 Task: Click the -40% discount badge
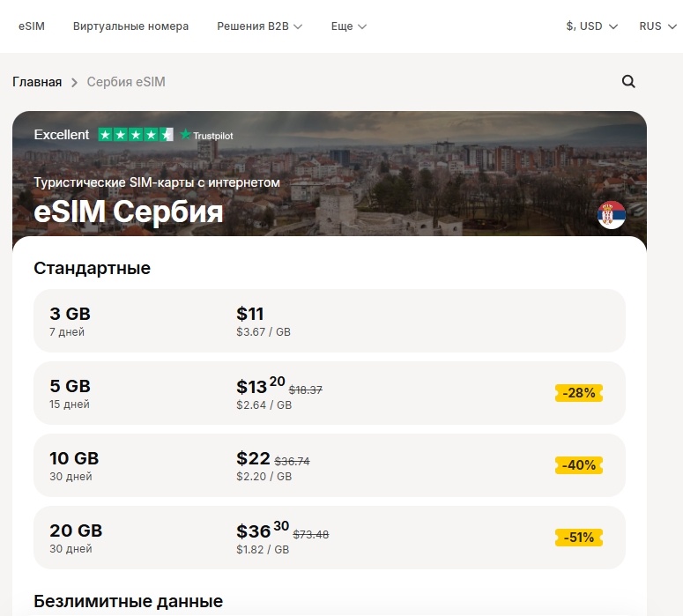(579, 465)
